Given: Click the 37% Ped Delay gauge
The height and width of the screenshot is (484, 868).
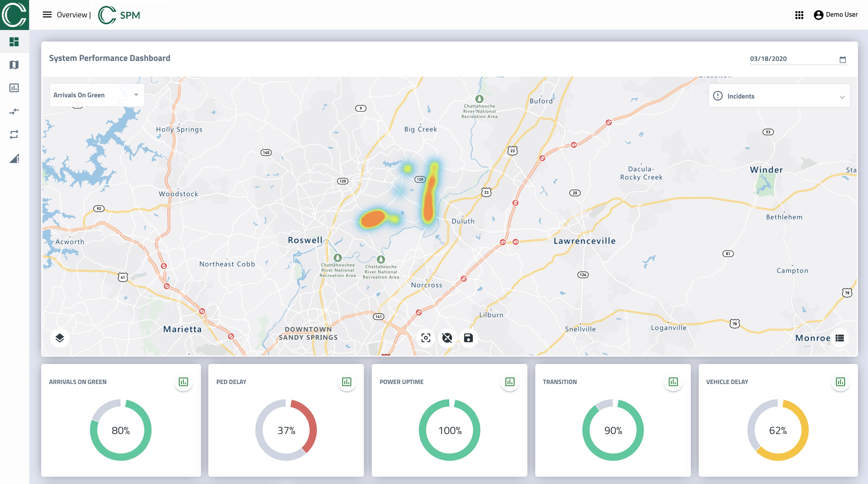Looking at the screenshot, I should [x=286, y=430].
